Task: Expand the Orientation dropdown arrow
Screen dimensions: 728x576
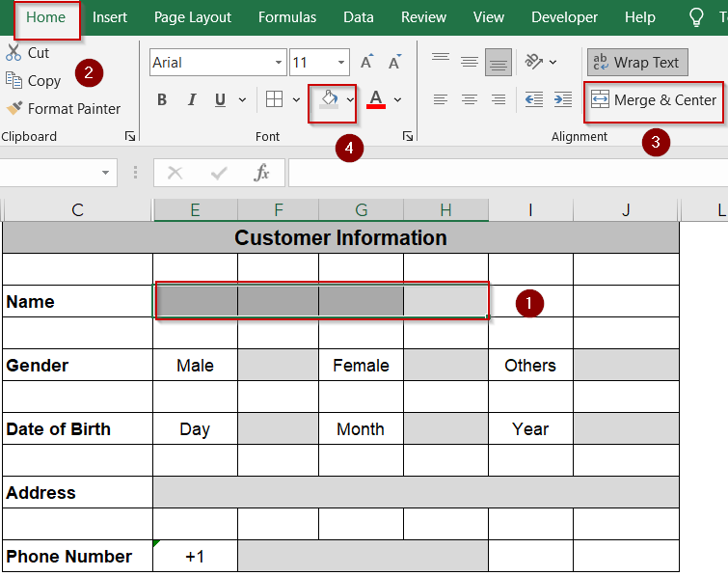Action: (553, 62)
